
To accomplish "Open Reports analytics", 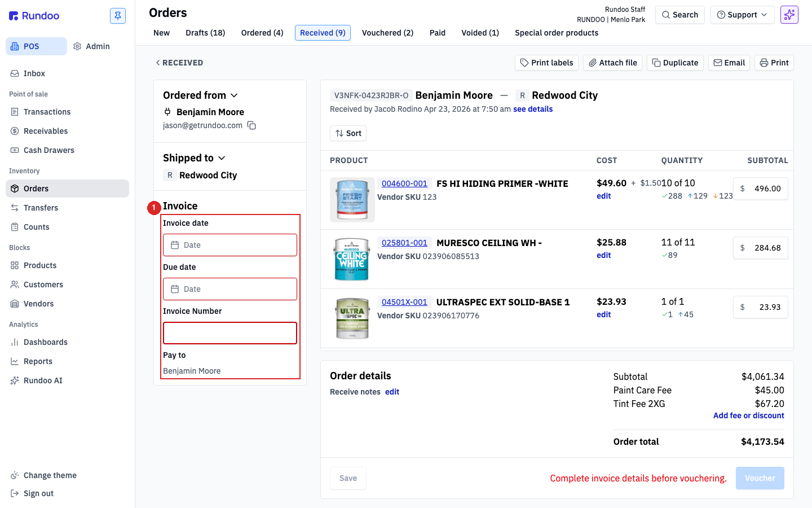I will 68,361.
